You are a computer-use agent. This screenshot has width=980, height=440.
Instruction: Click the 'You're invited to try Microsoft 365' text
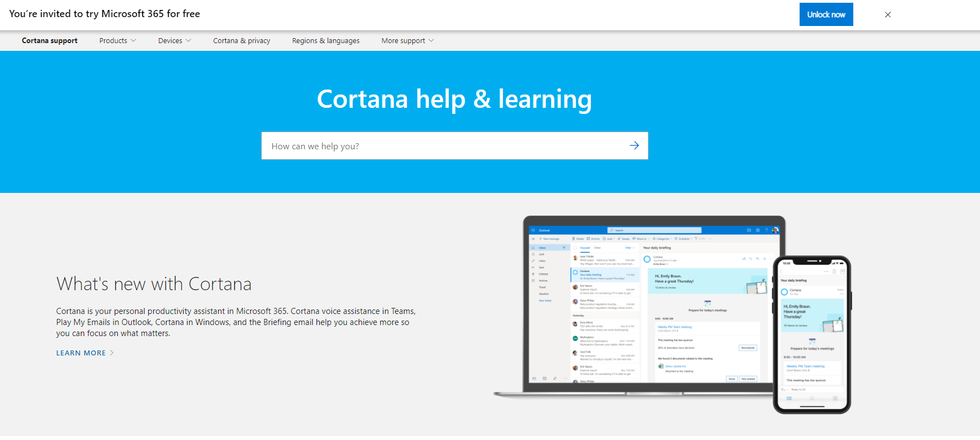105,14
